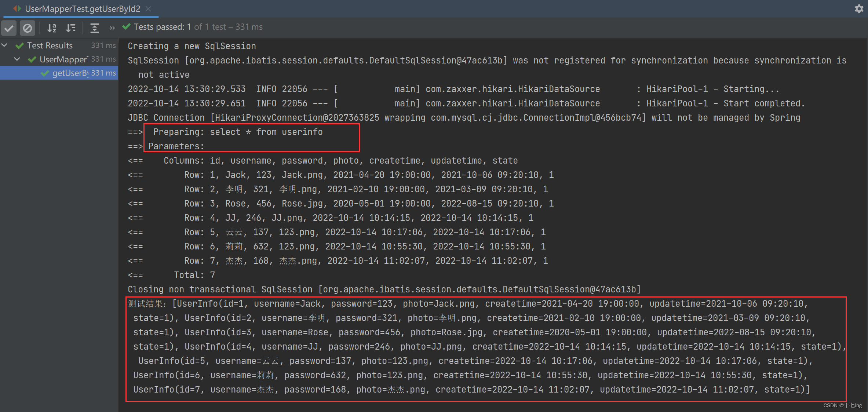Select the UserMapperTest.getUserById2 run tab
868x412 pixels.
[82, 9]
